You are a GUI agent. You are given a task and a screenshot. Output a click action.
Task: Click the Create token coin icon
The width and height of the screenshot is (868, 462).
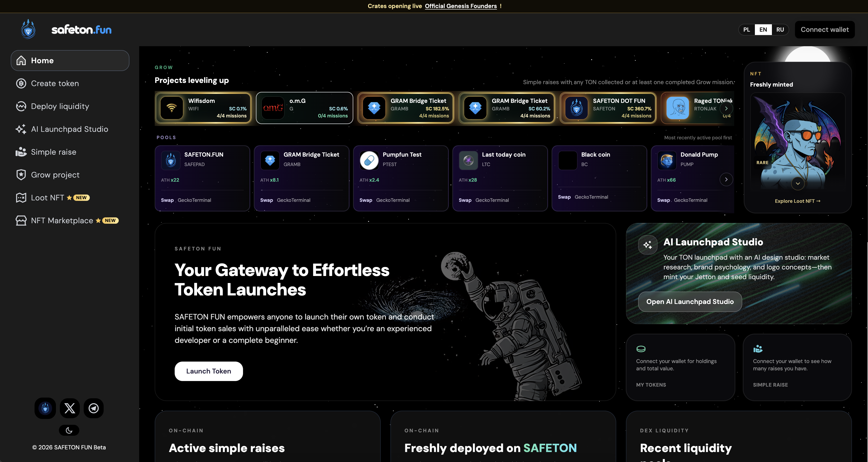[x=21, y=83]
